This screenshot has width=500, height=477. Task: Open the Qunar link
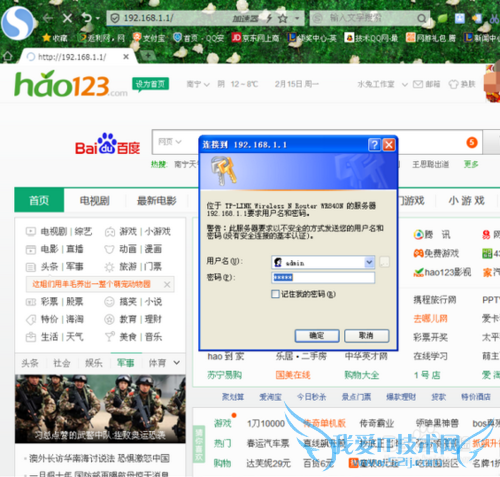click(430, 319)
